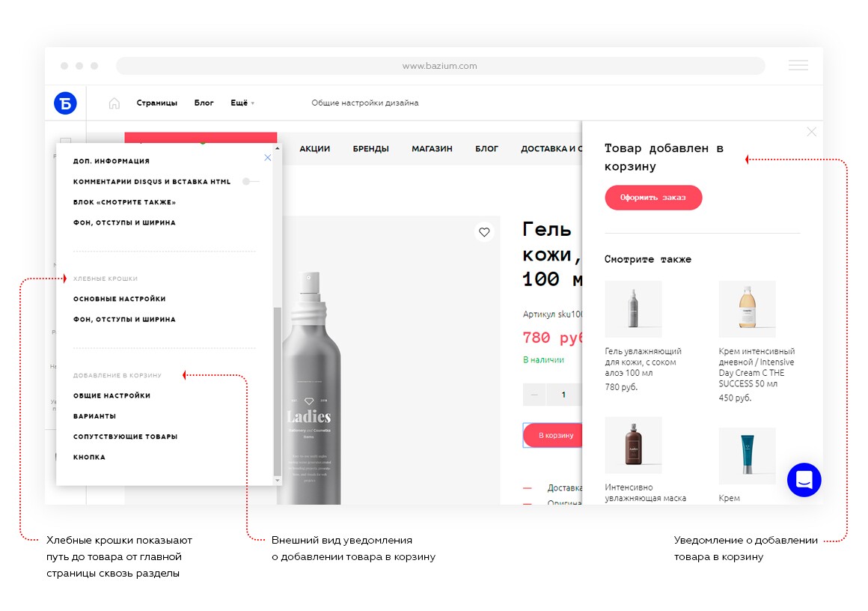
Task: Click the 450 руб. price text
Action: coord(735,398)
